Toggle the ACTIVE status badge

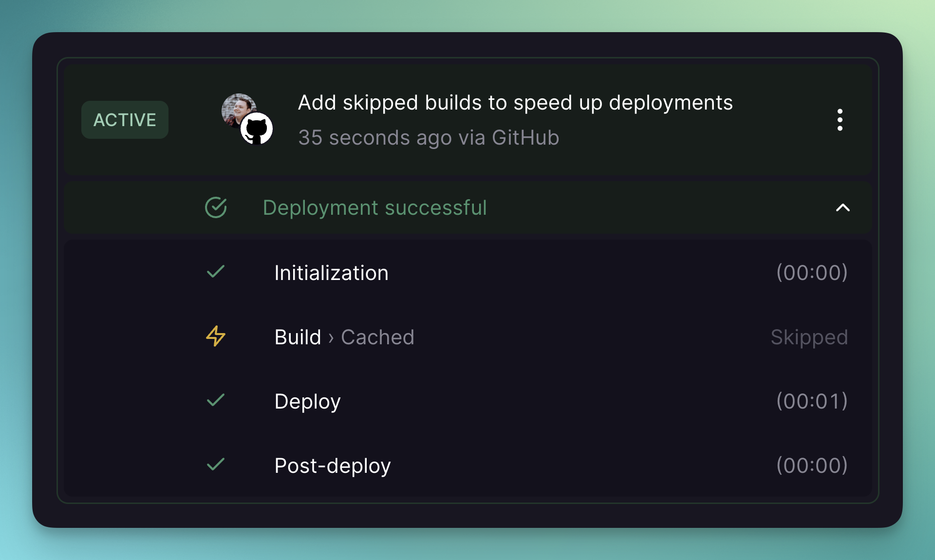pos(125,119)
